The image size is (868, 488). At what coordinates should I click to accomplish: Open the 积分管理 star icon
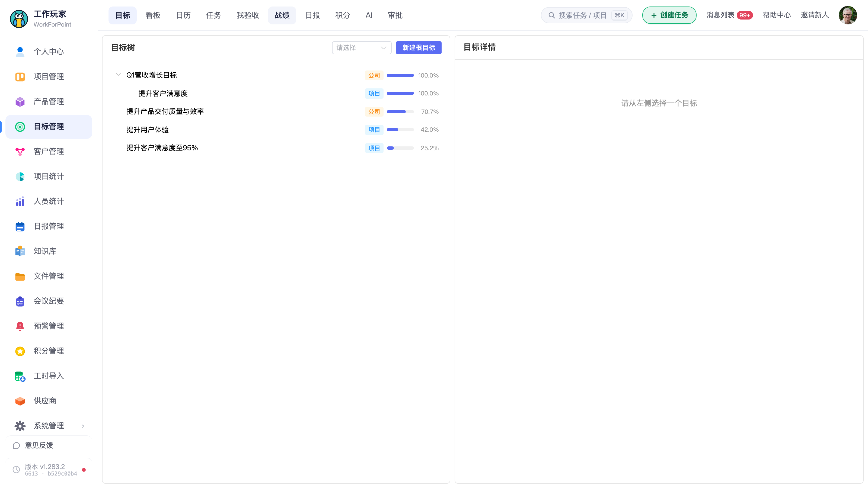click(20, 351)
